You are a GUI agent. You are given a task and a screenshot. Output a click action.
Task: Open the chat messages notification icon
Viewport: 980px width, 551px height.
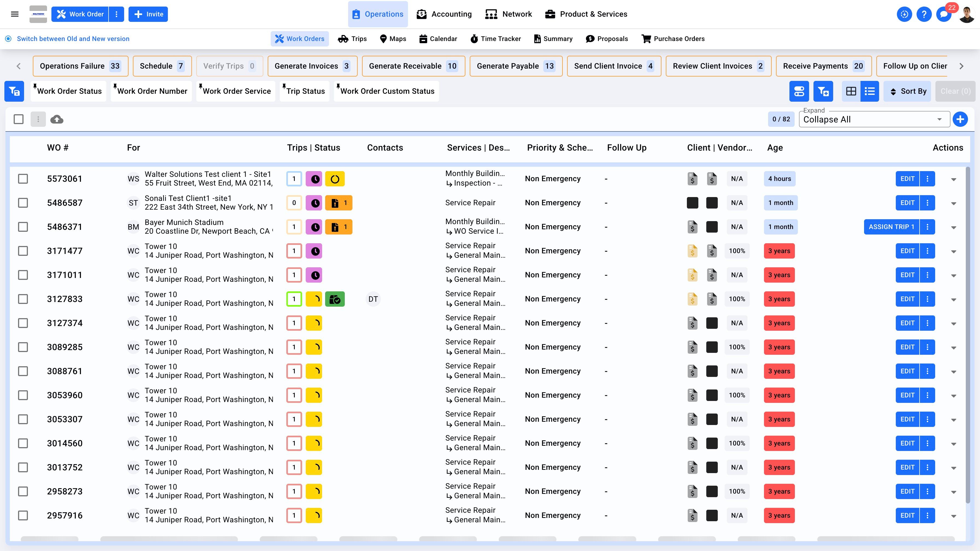943,14
